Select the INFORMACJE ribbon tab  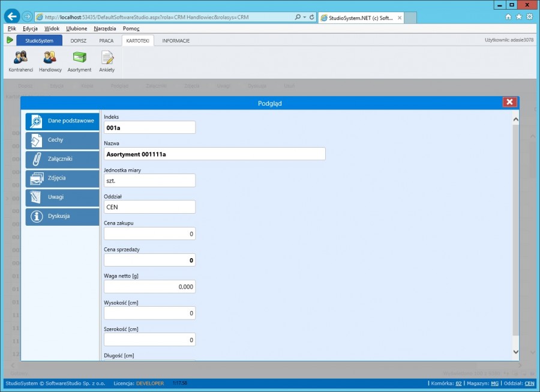coord(176,41)
